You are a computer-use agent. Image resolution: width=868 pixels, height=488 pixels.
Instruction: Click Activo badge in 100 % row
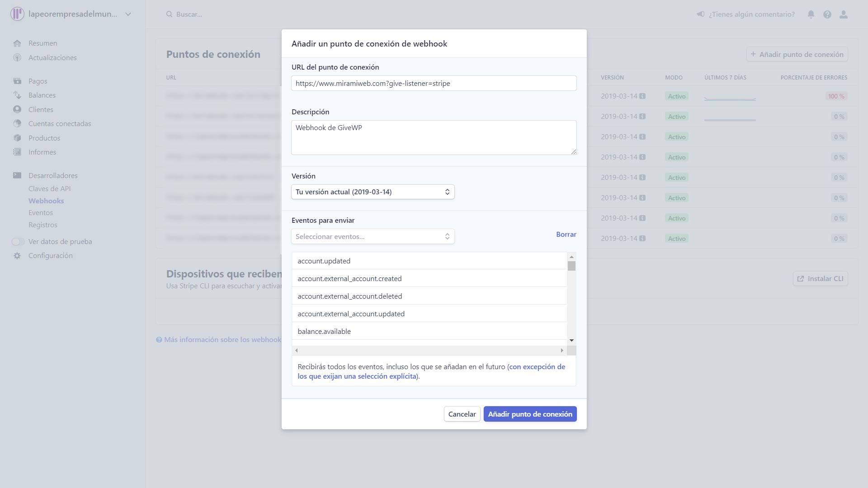point(677,96)
